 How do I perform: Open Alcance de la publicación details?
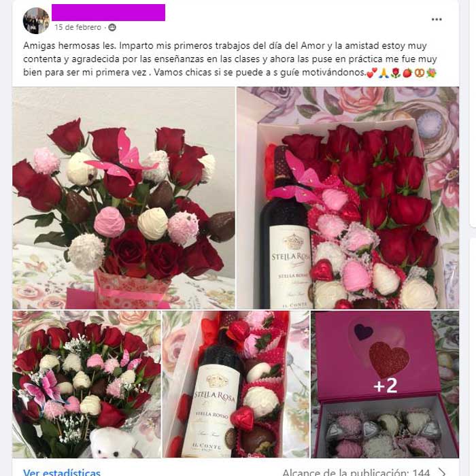pyautogui.click(x=356, y=473)
